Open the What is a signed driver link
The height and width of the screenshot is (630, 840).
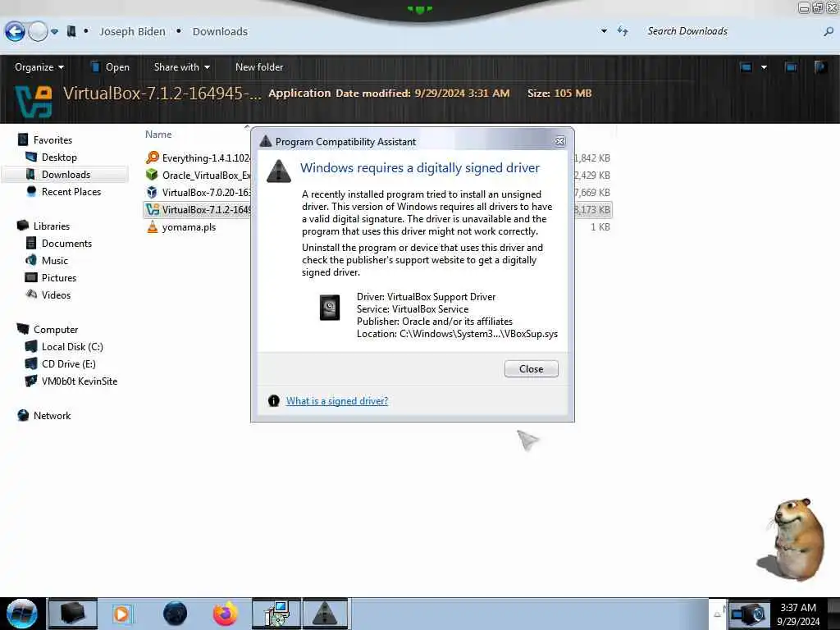337,400
